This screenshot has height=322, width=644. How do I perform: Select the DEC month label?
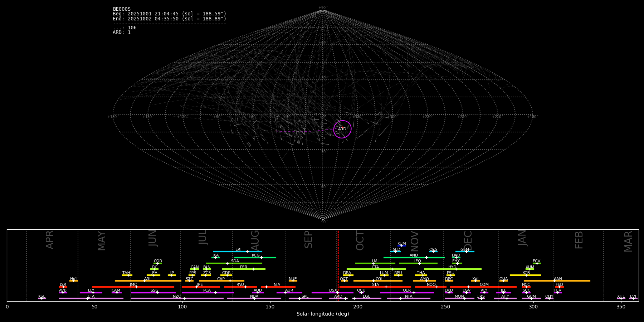pyautogui.click(x=468, y=240)
